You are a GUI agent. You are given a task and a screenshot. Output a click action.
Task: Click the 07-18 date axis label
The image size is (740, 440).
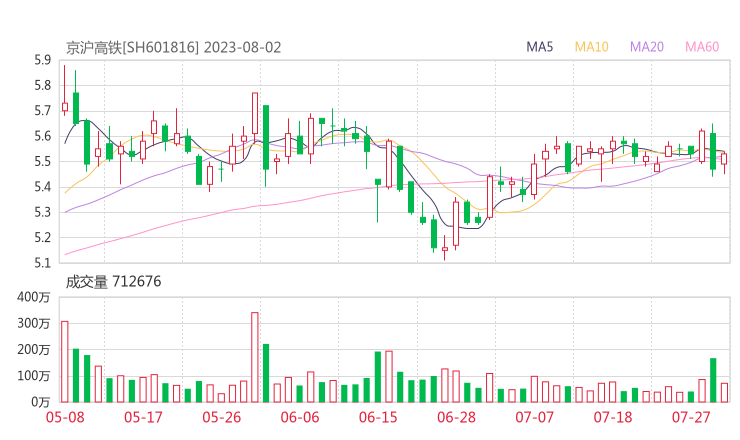613,417
